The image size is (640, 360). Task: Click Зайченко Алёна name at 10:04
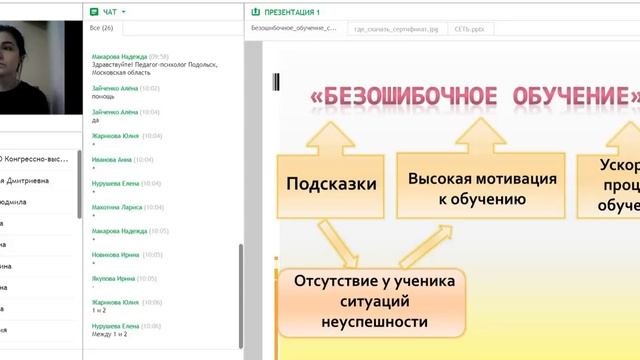tap(115, 112)
